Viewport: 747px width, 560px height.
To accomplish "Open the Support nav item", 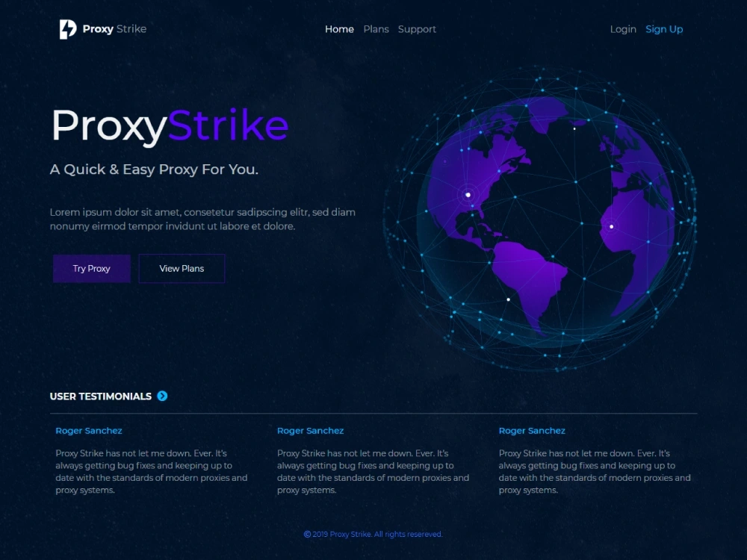I will 417,30.
